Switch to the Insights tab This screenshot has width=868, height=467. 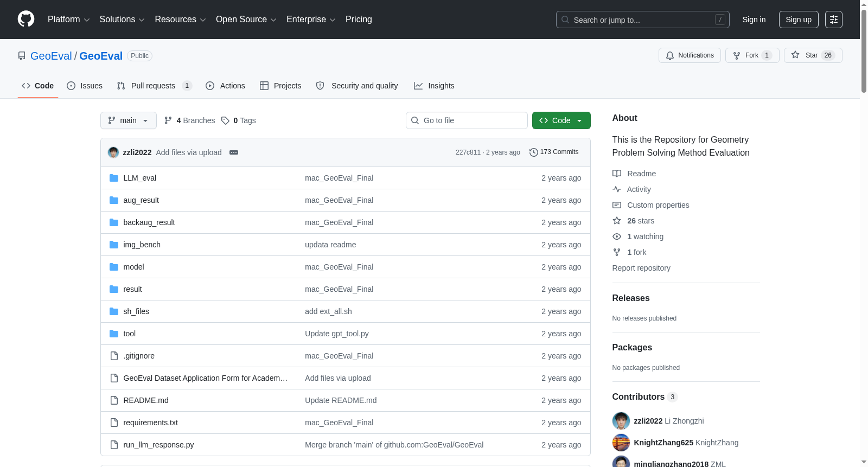tap(434, 86)
